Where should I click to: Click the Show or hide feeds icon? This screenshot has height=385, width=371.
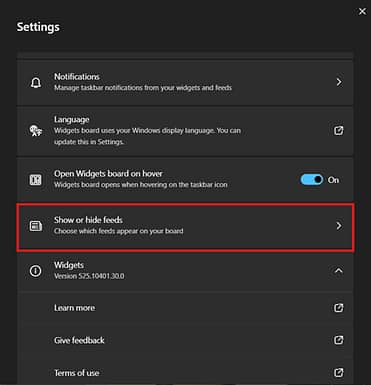coord(36,226)
